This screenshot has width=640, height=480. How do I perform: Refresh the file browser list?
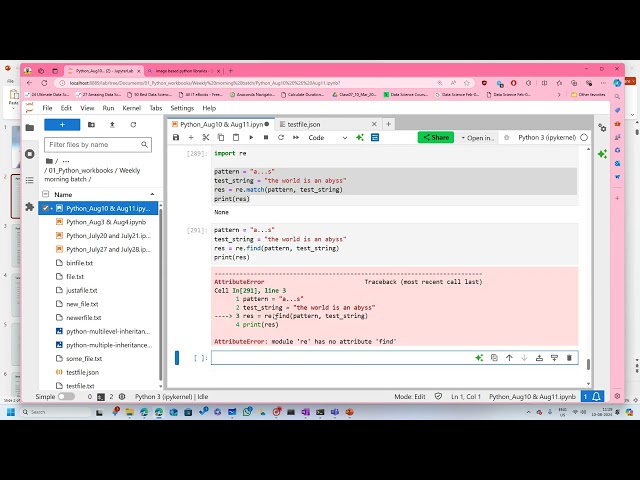[133, 124]
